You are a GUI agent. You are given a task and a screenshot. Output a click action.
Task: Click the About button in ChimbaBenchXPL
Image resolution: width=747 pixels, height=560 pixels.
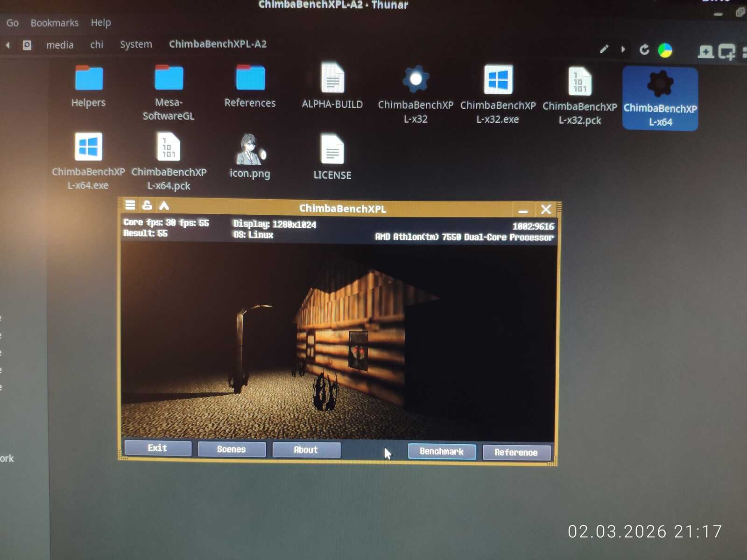[306, 450]
